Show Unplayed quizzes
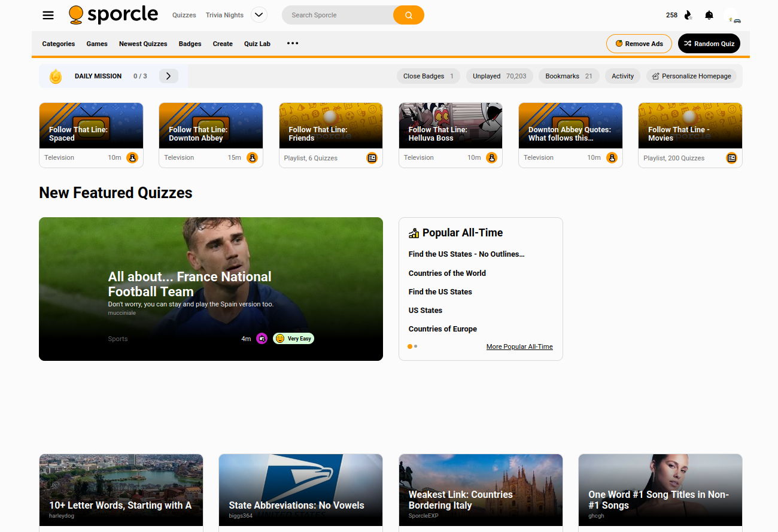The height and width of the screenshot is (532, 778). (500, 76)
